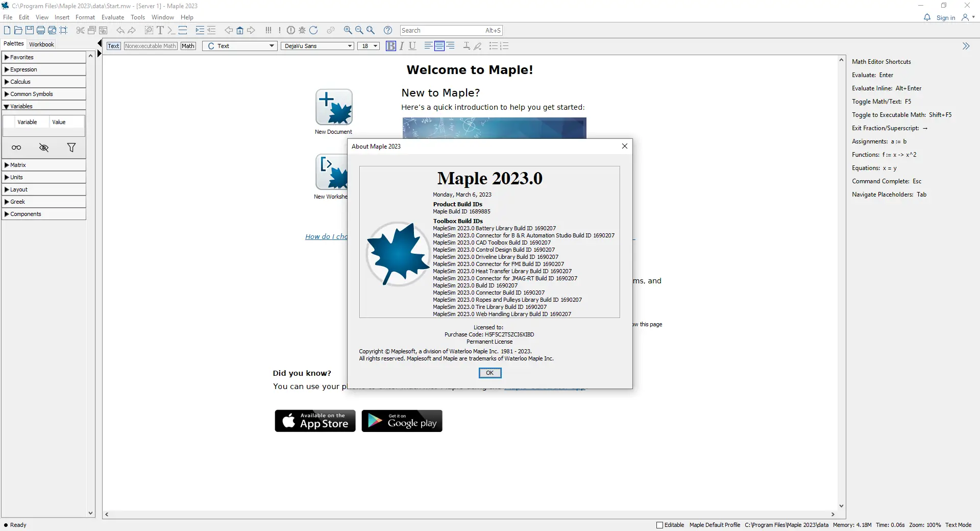Save the document with the disk icon
Image resolution: width=980 pixels, height=531 pixels.
click(30, 31)
